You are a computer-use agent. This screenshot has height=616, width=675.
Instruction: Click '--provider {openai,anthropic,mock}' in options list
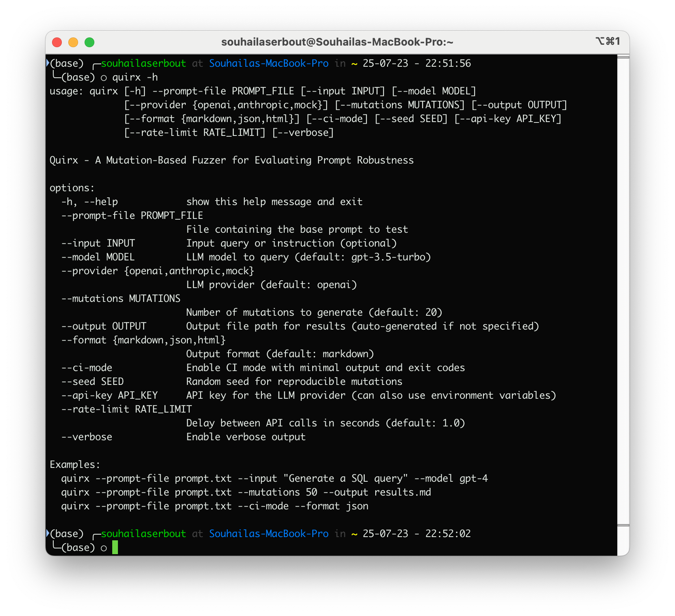point(158,271)
